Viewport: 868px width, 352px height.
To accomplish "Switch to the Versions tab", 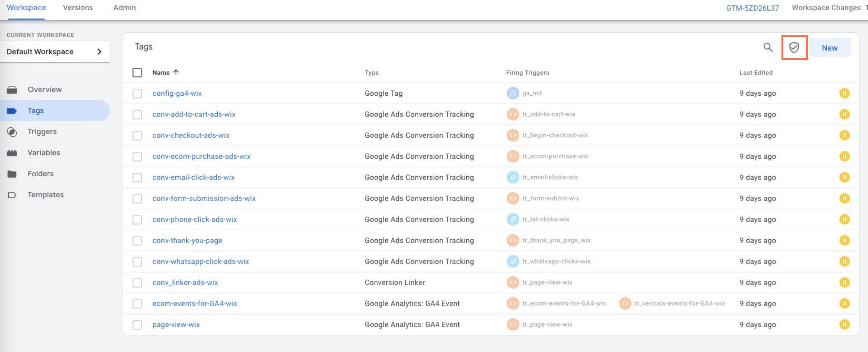I will point(78,7).
